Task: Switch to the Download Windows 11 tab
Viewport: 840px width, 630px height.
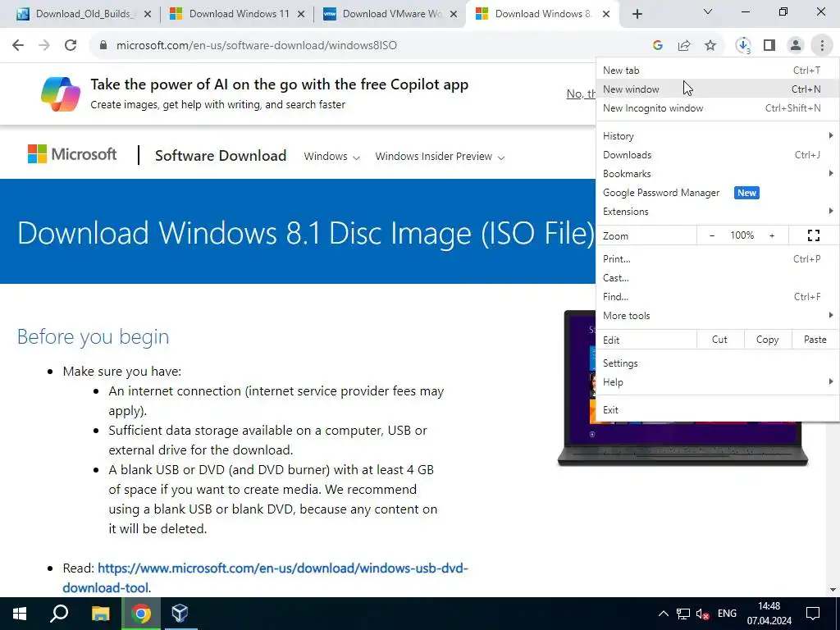Action: click(235, 14)
